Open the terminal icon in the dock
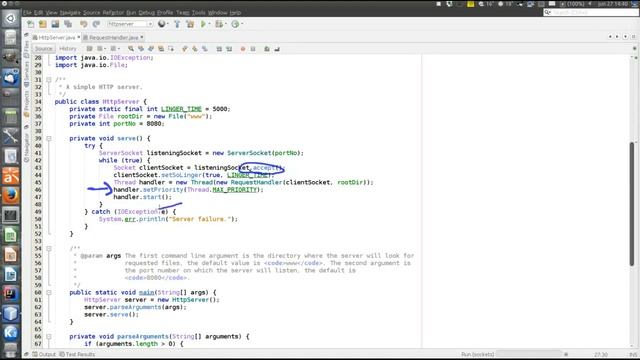Screen dimensions: 640x360 (11, 215)
